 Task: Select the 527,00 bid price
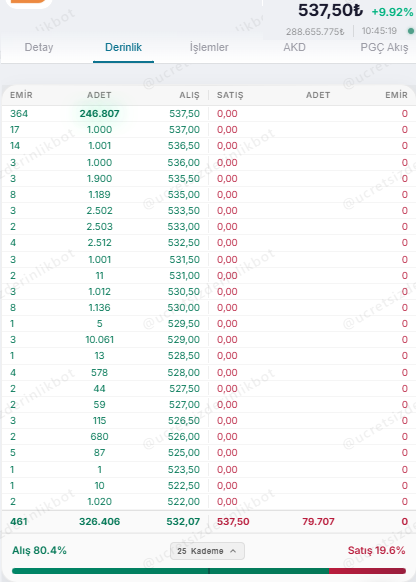click(184, 404)
